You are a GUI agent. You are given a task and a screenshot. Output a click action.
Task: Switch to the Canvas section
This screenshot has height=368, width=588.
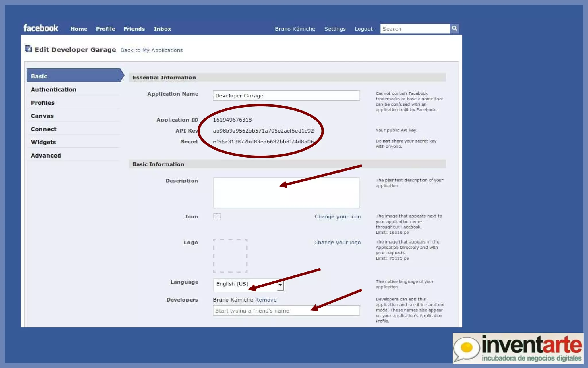42,116
